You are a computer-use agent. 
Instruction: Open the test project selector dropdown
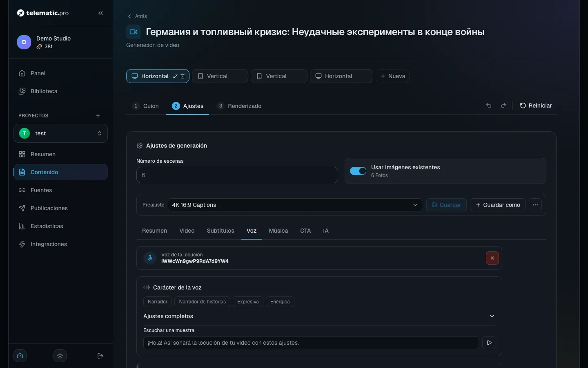click(x=60, y=133)
